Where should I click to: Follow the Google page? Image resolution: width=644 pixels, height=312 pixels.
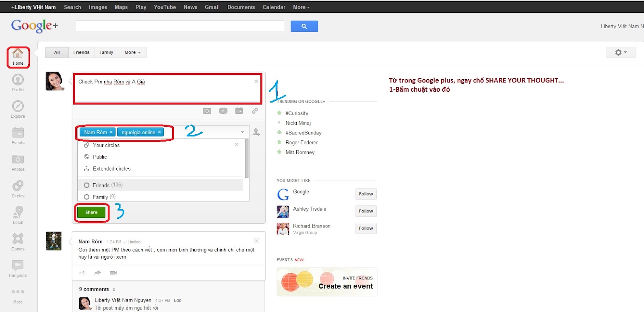coord(366,194)
